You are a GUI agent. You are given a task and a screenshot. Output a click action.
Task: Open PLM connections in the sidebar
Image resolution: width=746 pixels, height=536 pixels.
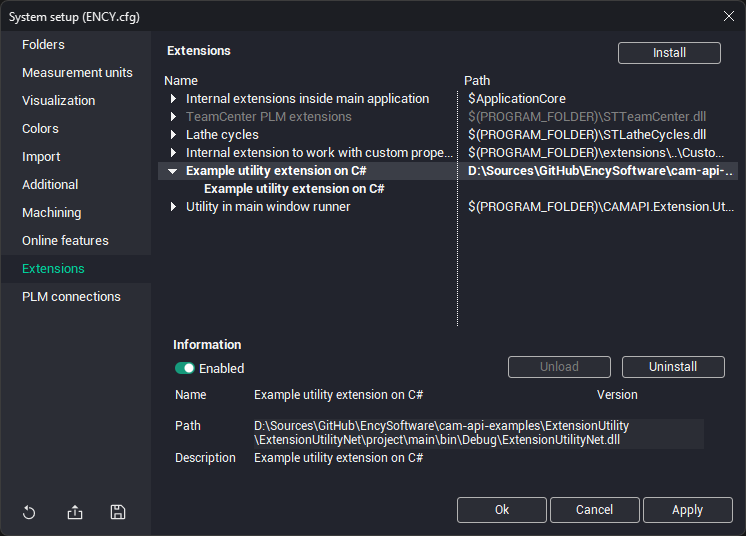tap(71, 297)
